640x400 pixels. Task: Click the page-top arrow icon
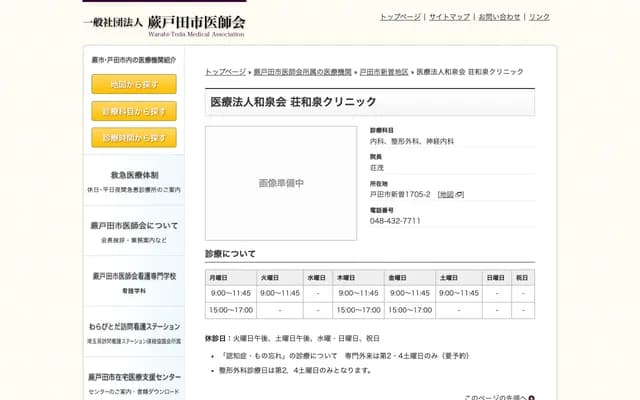tap(531, 397)
